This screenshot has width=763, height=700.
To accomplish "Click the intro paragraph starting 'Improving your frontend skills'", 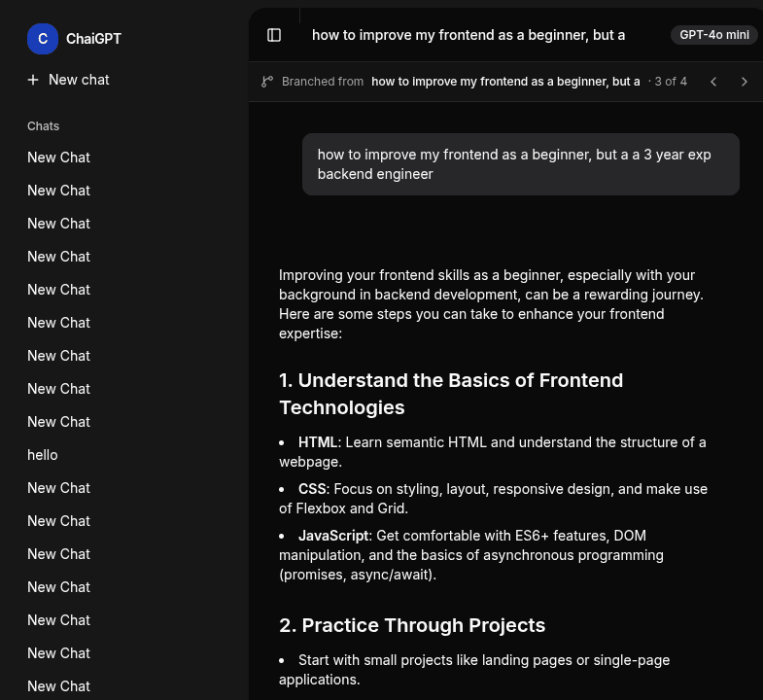I will point(491,304).
